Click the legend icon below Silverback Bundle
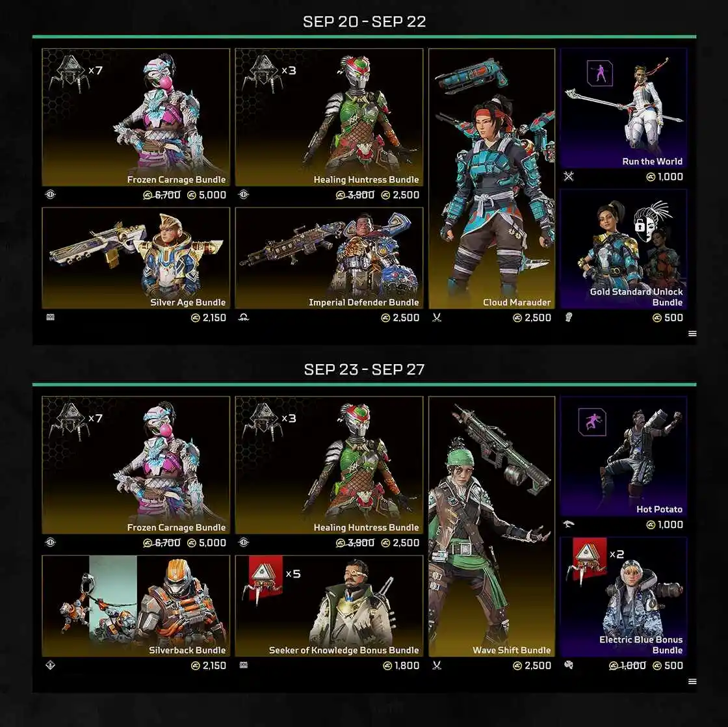The height and width of the screenshot is (727, 728). 51,665
